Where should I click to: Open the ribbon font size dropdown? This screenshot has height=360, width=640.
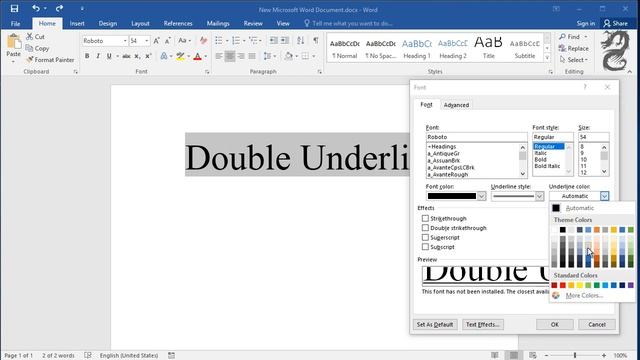click(x=147, y=41)
